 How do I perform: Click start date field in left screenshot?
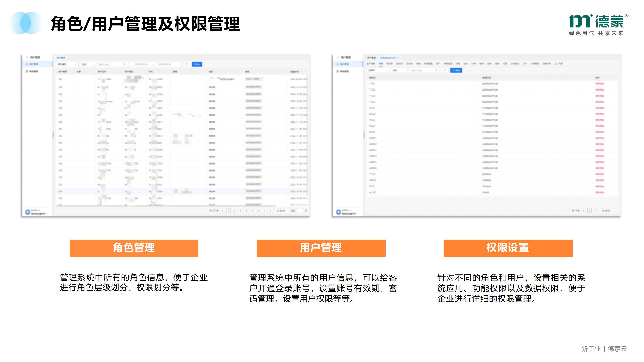[x=141, y=64]
